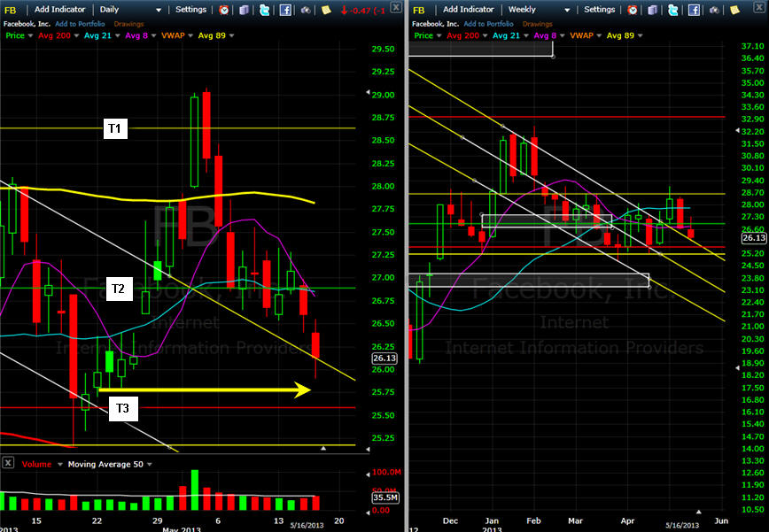Click the axis marker triangle beside 29.00 price
The image size is (769, 532).
[x=368, y=92]
